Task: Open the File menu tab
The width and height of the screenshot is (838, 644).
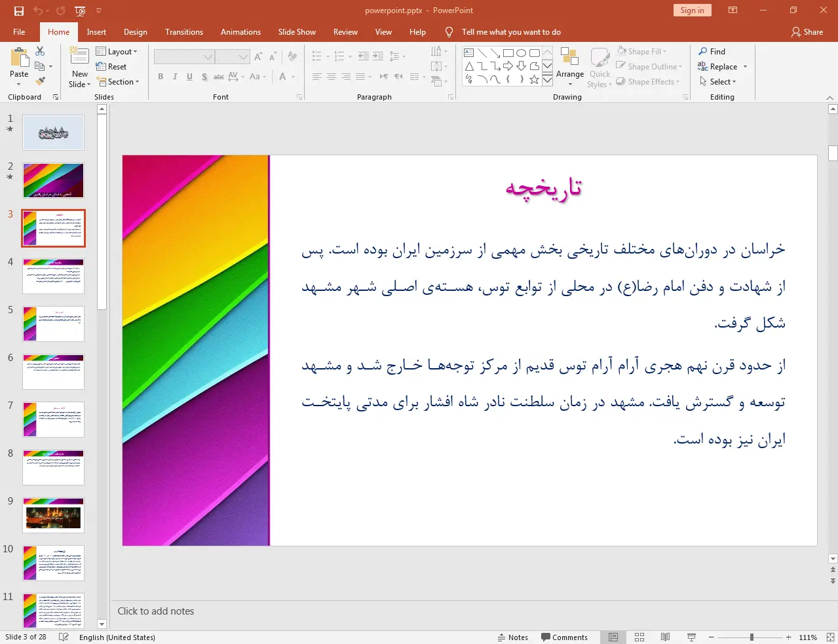Action: (19, 32)
